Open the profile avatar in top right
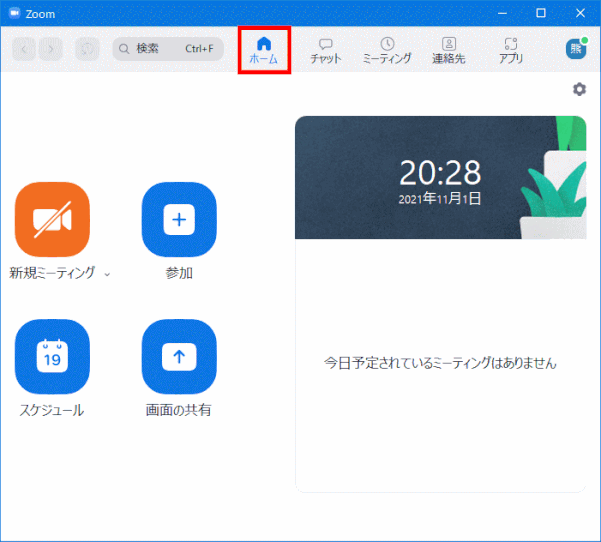The image size is (601, 542). tap(576, 49)
